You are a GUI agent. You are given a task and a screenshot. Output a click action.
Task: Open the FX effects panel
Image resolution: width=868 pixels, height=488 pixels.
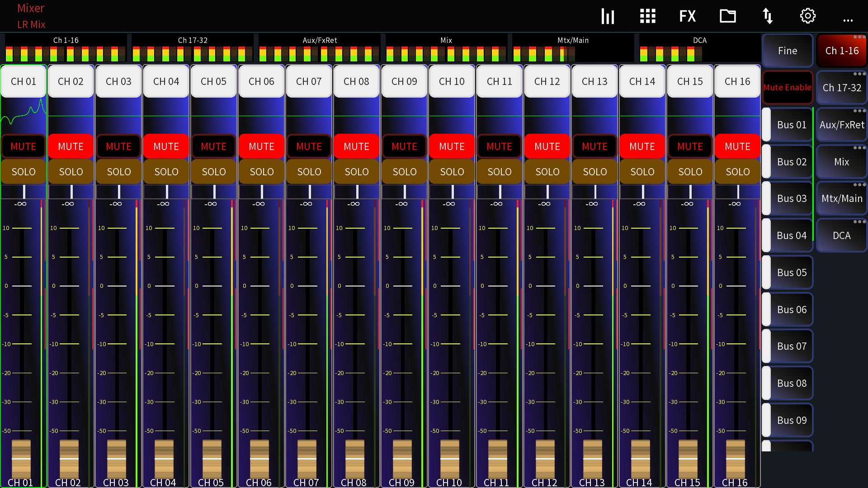[687, 16]
